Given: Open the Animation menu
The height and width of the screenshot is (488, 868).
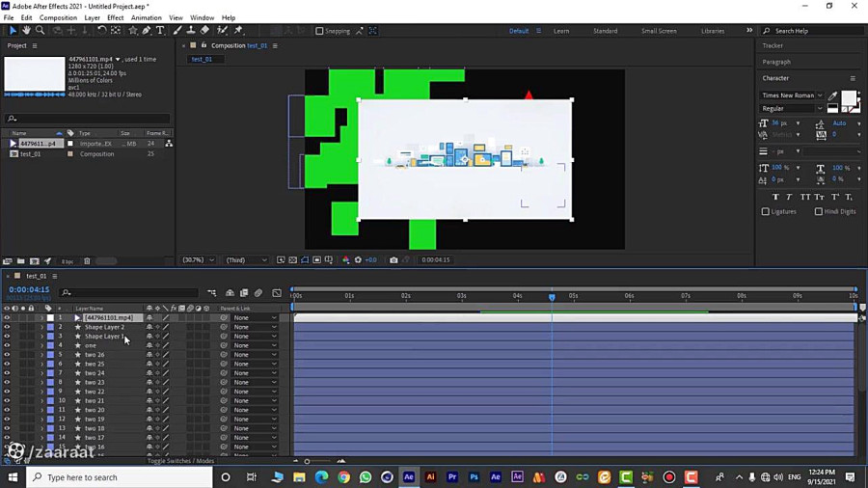Looking at the screenshot, I should point(147,17).
